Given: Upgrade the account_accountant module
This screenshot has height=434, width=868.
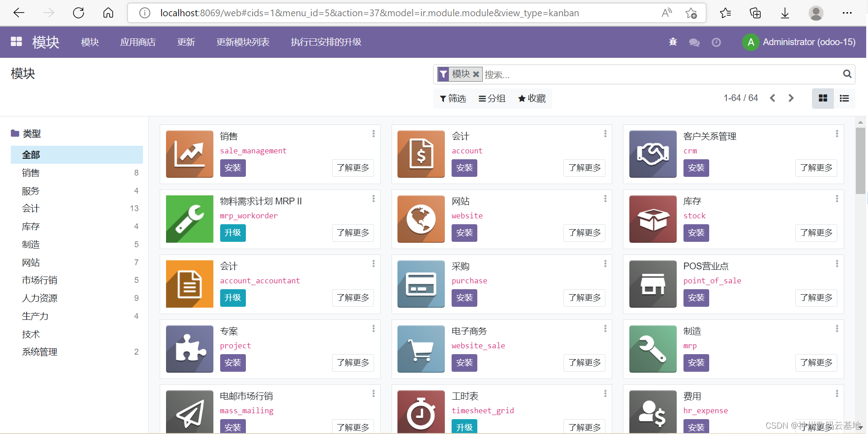Looking at the screenshot, I should [233, 298].
